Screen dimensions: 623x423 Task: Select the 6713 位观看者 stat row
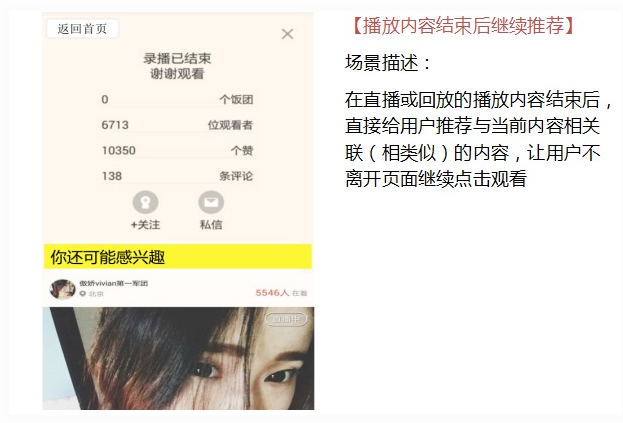(177, 125)
